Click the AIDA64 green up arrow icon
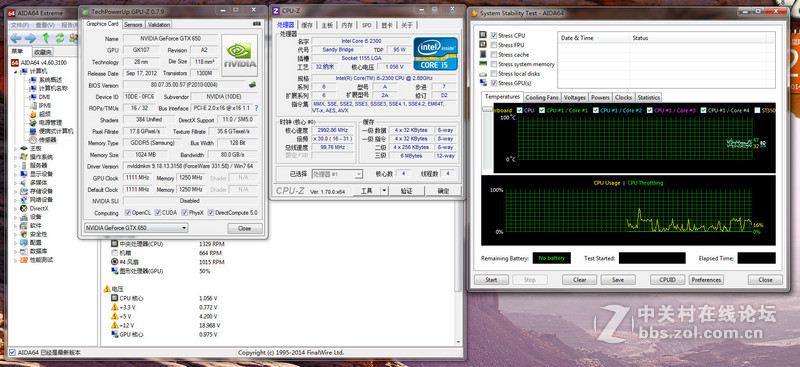This screenshot has width=800, height=367. pyautogui.click(x=46, y=38)
